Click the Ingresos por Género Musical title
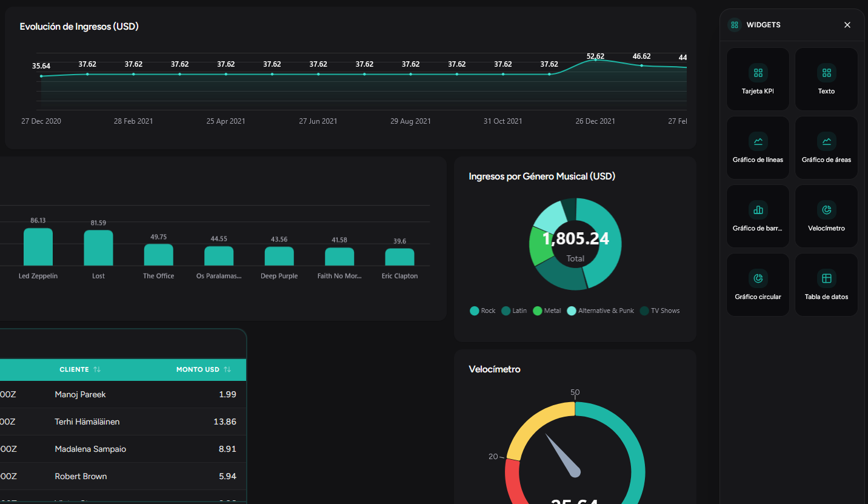 tap(542, 176)
